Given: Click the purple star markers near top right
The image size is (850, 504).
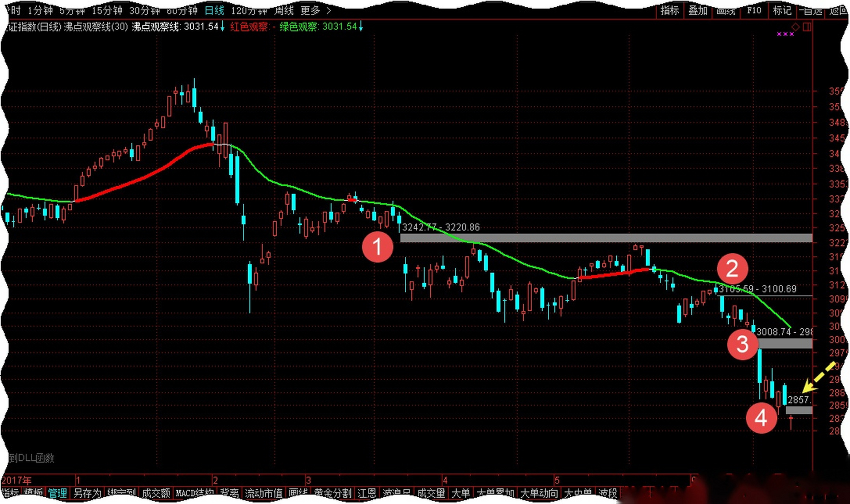Looking at the screenshot, I should pos(785,34).
